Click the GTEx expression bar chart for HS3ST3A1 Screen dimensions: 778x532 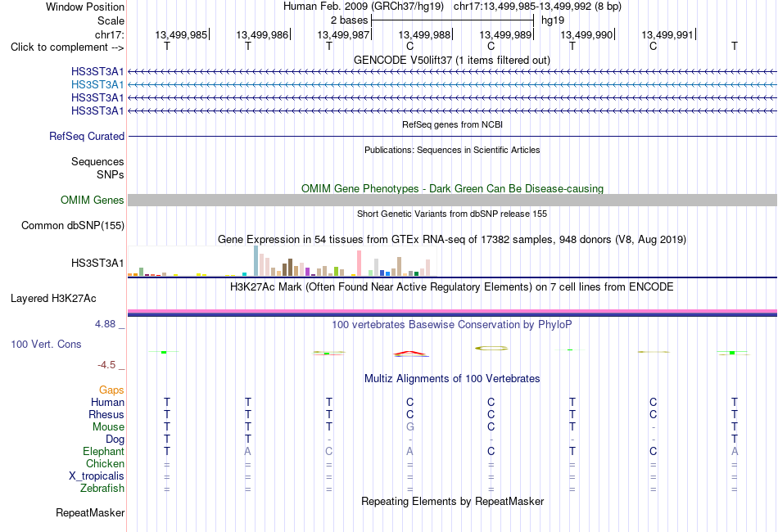point(282,261)
